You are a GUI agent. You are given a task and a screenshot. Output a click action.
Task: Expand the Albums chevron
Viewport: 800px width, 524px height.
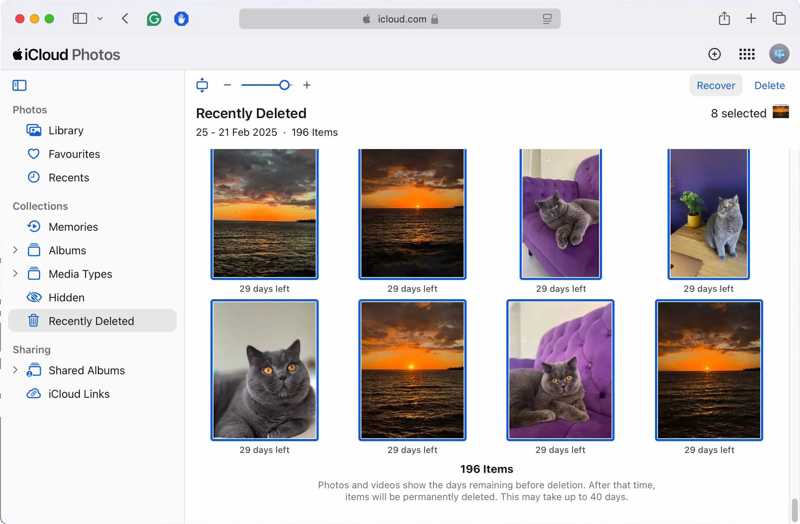point(15,250)
